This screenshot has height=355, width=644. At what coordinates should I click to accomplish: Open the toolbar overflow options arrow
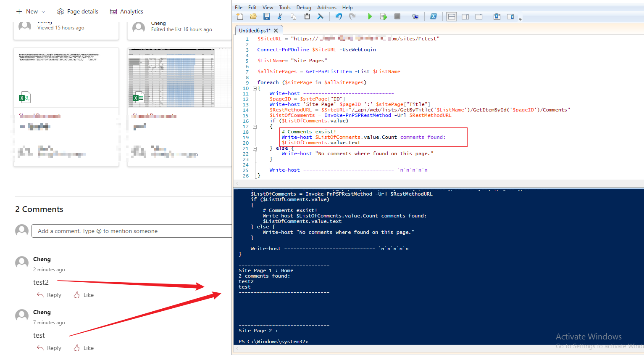(520, 19)
